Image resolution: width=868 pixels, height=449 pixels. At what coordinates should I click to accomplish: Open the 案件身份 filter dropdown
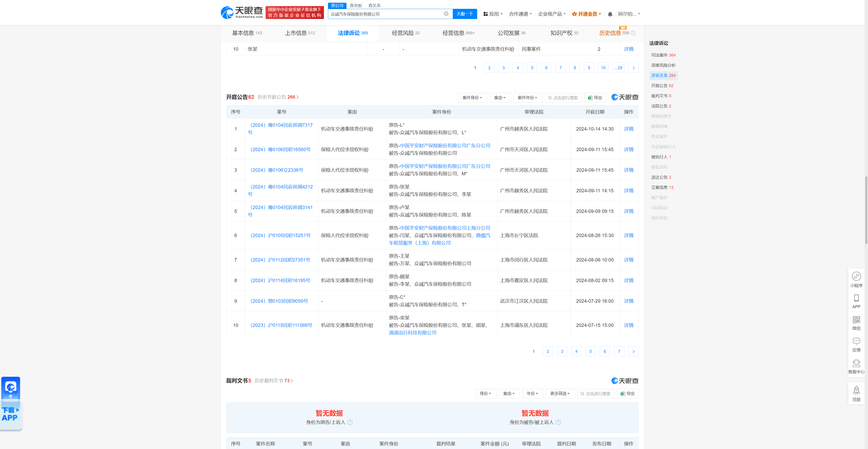click(472, 97)
